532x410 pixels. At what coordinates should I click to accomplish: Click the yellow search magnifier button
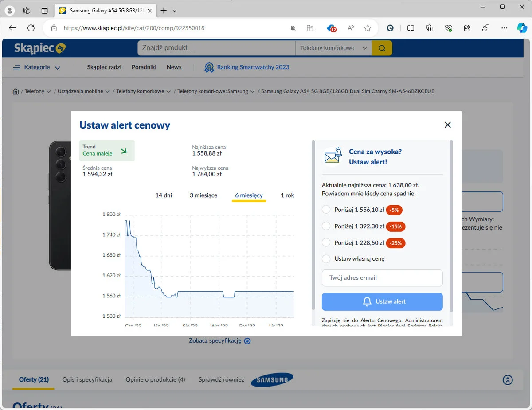coord(382,48)
